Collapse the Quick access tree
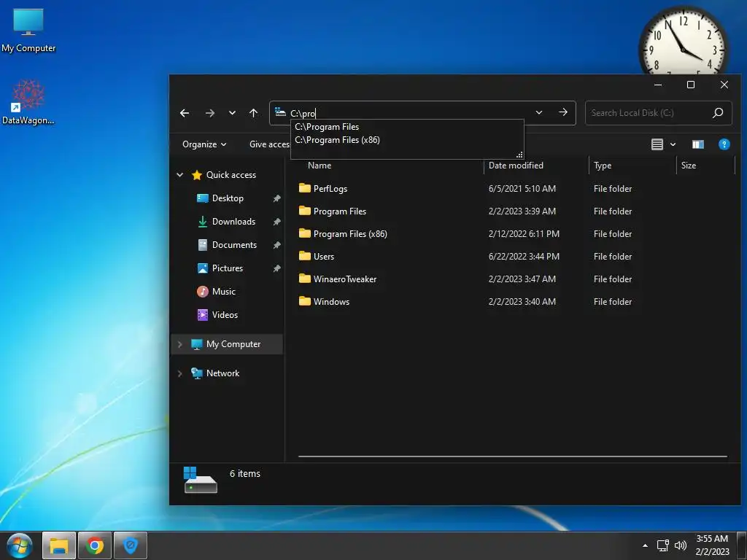 coord(179,175)
